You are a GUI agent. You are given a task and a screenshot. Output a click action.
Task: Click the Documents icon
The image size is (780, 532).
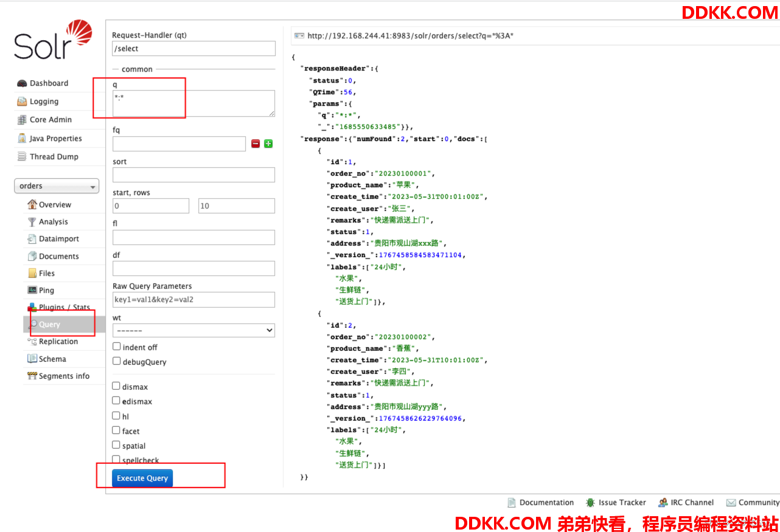click(32, 257)
